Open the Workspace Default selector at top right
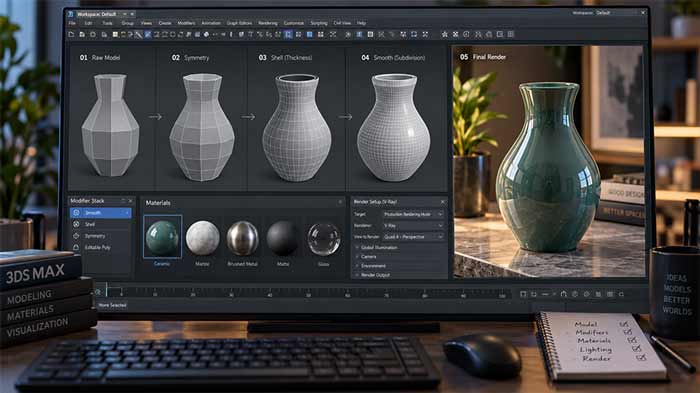The image size is (700, 393). (x=592, y=13)
